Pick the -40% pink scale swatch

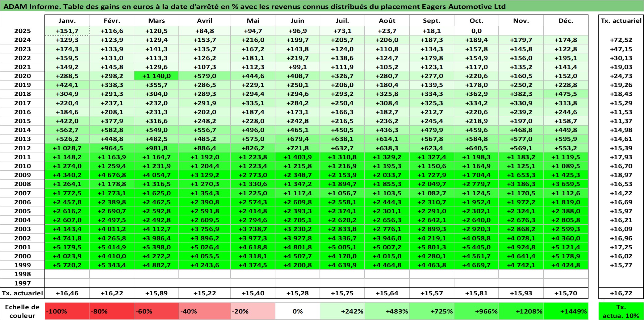[205, 311]
